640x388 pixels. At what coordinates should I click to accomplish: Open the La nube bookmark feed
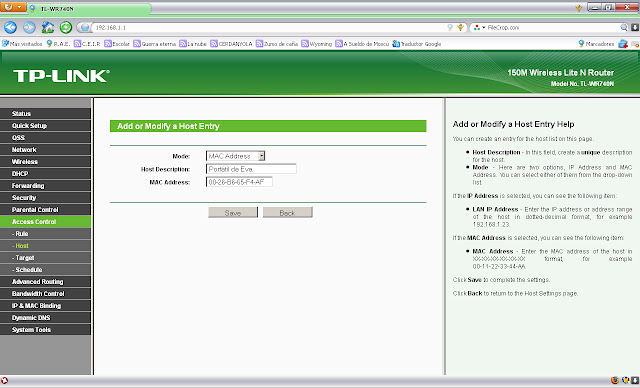click(x=193, y=44)
